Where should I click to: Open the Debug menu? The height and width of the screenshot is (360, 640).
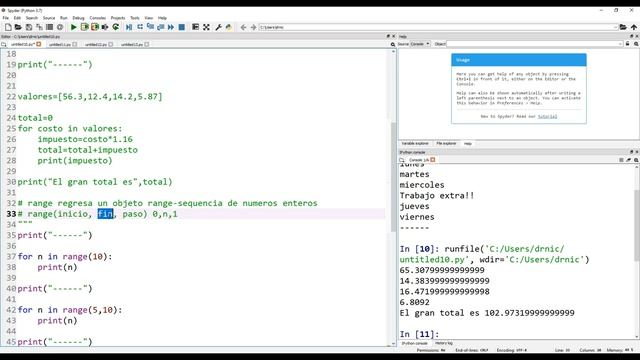pyautogui.click(x=78, y=18)
